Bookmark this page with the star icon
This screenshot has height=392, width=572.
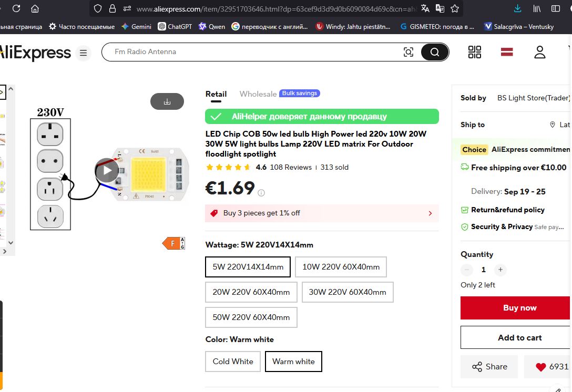(455, 8)
